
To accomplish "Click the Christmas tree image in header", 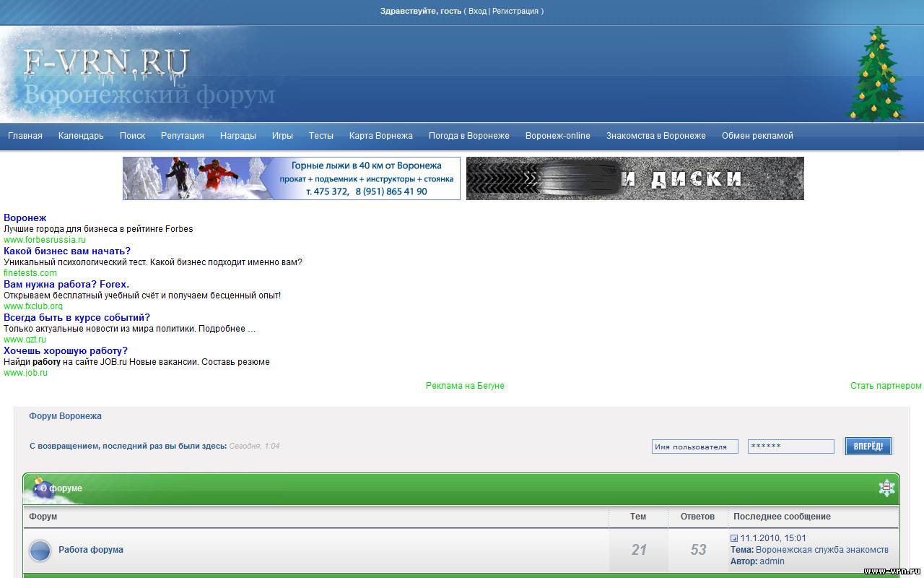I will tap(876, 74).
